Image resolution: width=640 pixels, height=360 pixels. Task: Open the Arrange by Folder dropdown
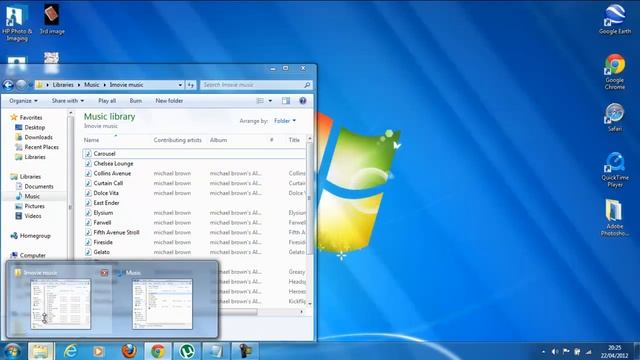tap(285, 121)
